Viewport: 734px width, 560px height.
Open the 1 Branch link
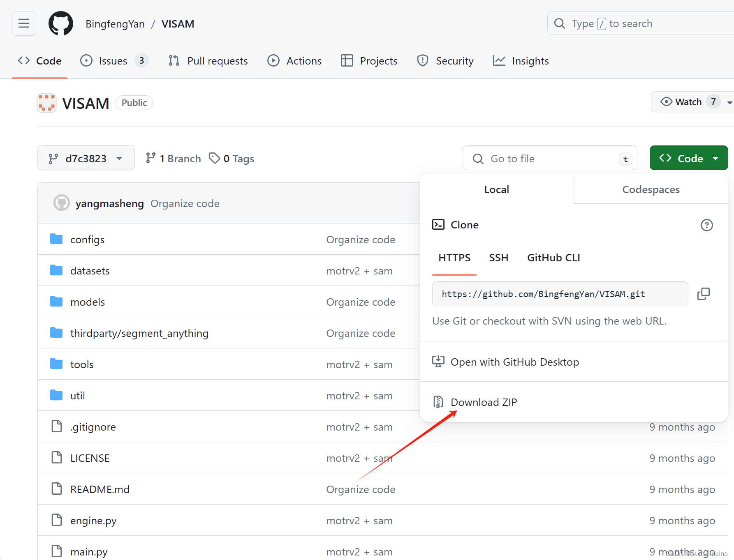point(173,159)
